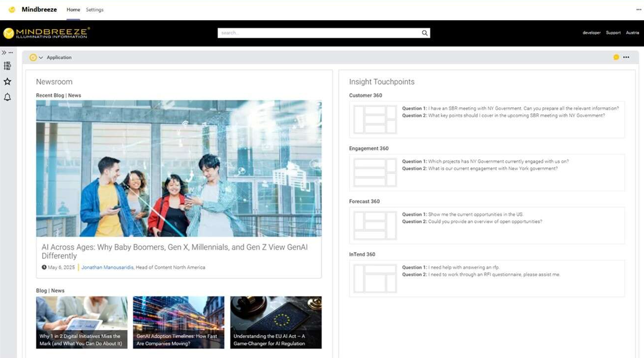The image size is (644, 358).
Task: Click the Engagement 360 layout icon
Action: coord(375,173)
